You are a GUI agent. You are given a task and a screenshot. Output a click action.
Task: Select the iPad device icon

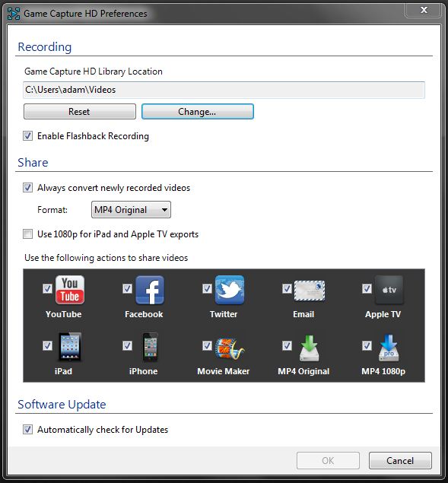pos(70,347)
